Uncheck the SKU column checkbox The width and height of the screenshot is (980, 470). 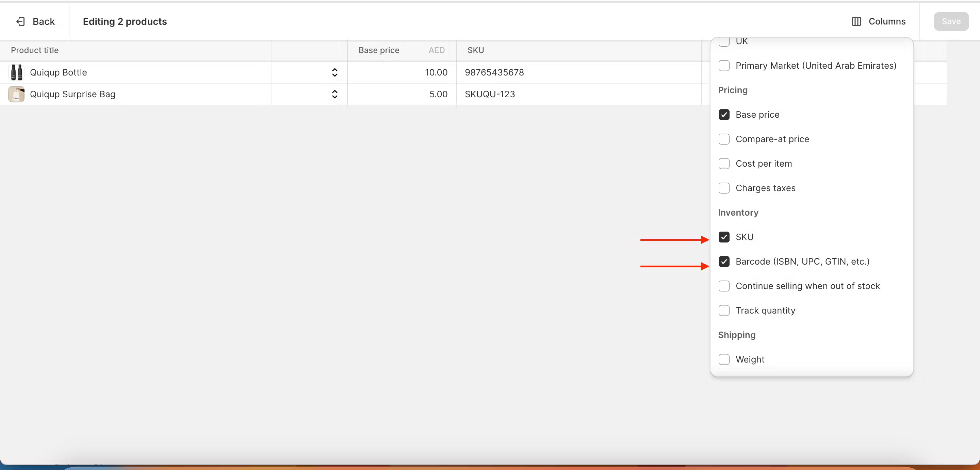[x=723, y=237]
